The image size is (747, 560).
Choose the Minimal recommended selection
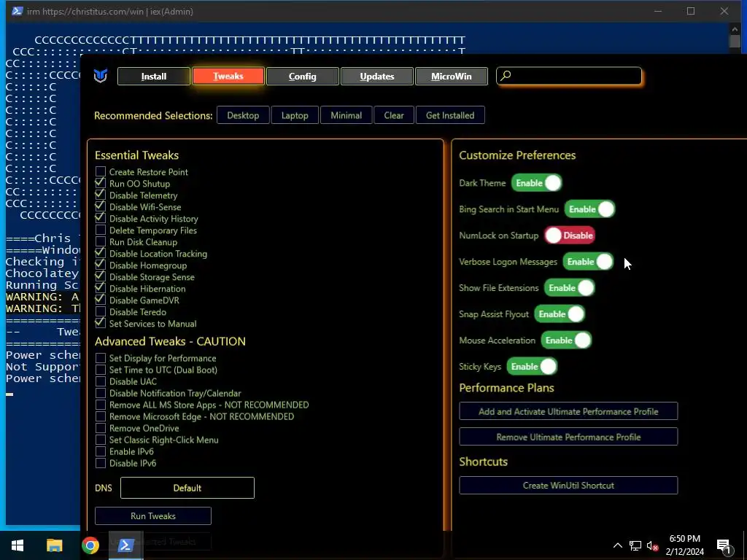point(346,115)
